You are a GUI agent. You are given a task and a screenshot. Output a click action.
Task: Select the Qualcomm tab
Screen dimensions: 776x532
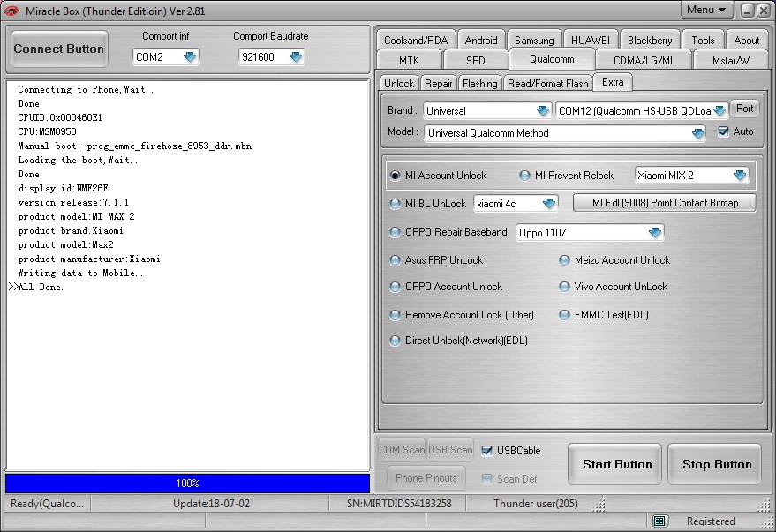[552, 59]
